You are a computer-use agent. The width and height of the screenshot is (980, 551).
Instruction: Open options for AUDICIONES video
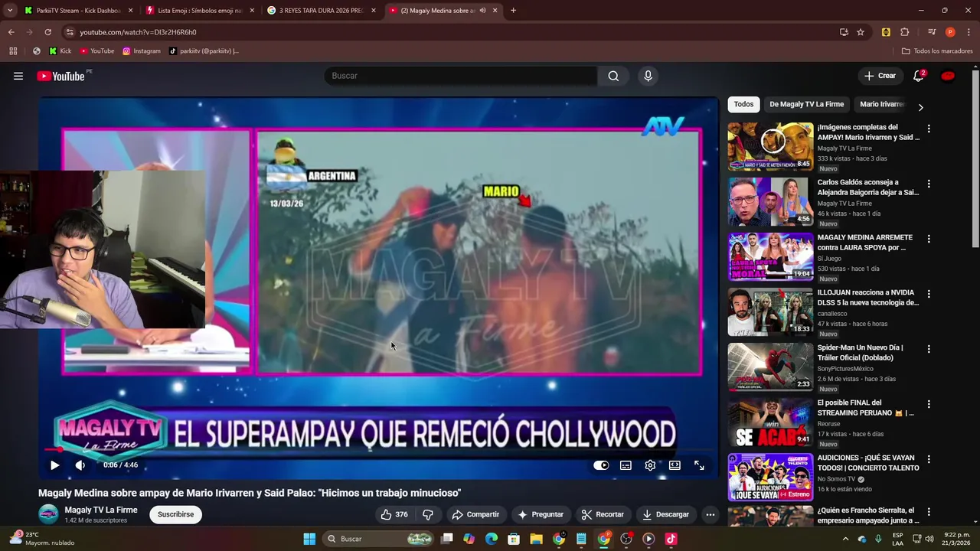pyautogui.click(x=929, y=459)
